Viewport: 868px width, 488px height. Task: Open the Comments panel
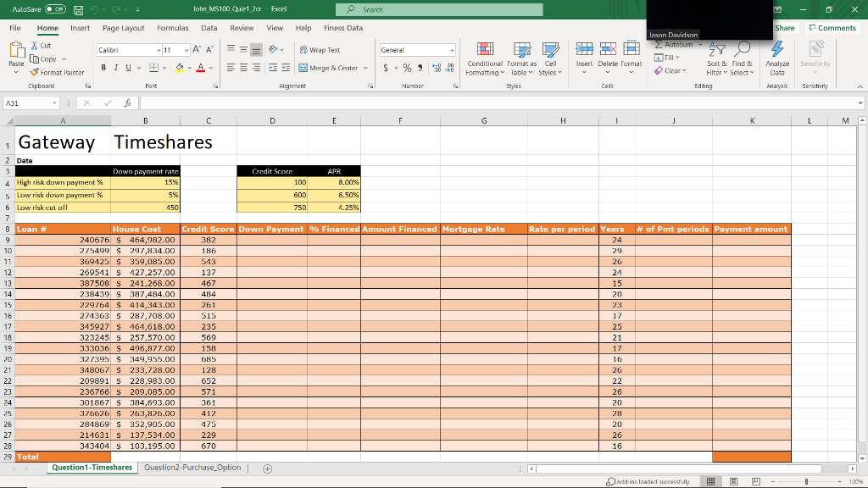[x=832, y=27]
